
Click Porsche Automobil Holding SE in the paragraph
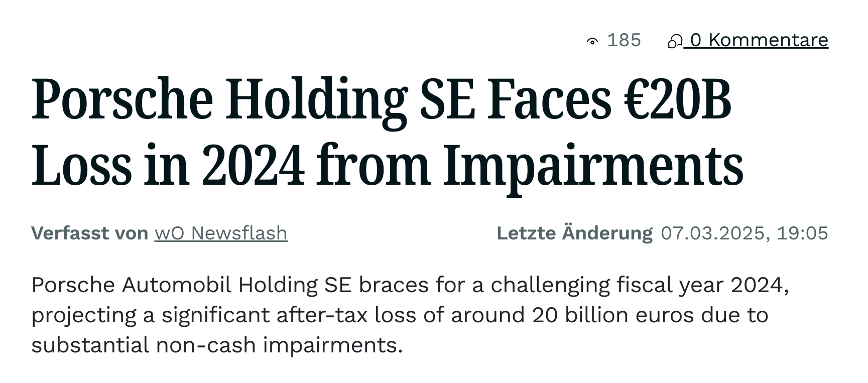pos(192,285)
